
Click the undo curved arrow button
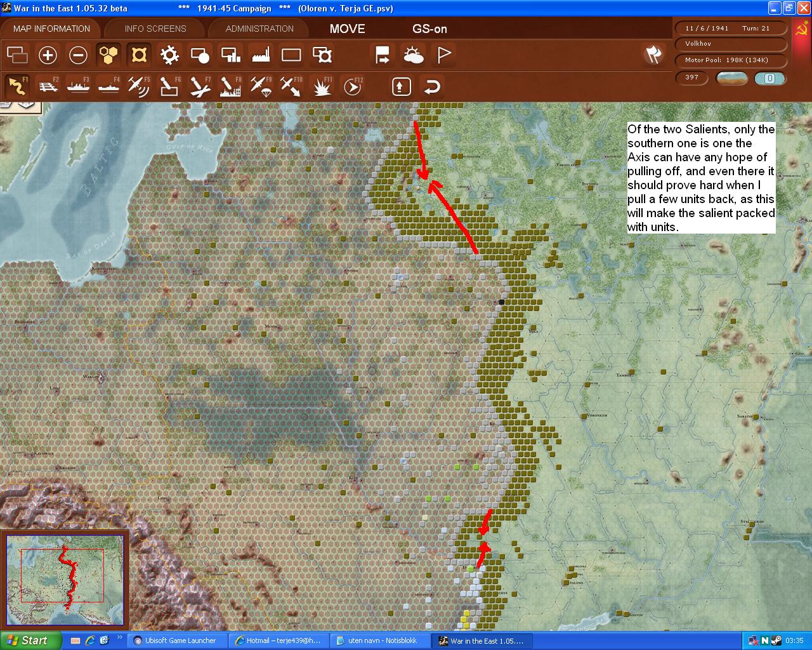click(x=432, y=86)
